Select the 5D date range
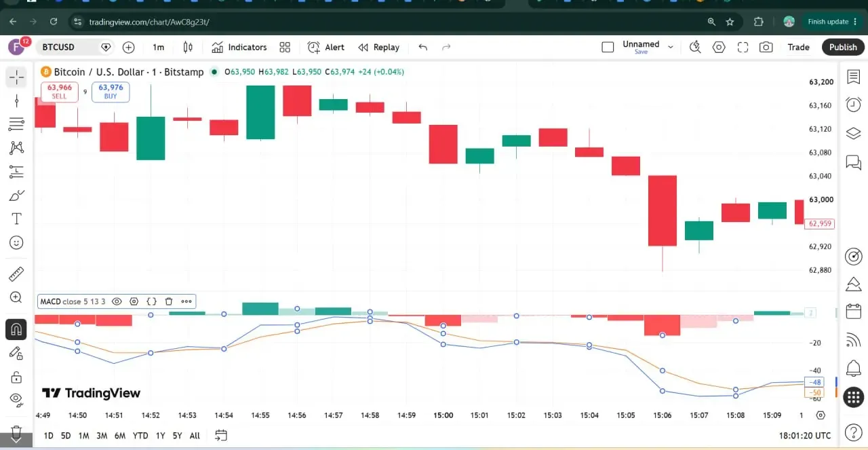The image size is (868, 450). 66,436
